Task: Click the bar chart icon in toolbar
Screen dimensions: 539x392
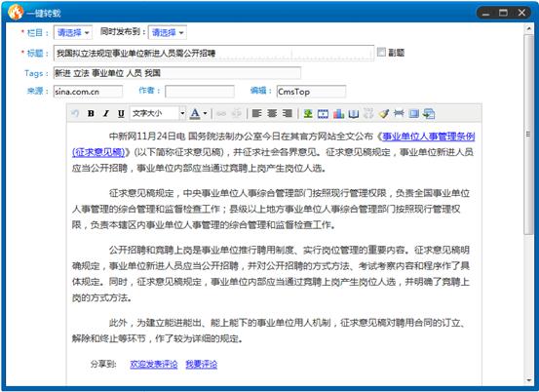Action: click(338, 113)
